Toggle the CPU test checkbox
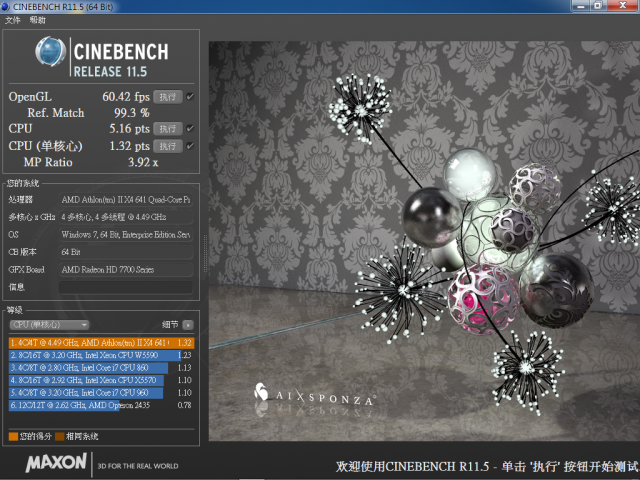 [190, 129]
